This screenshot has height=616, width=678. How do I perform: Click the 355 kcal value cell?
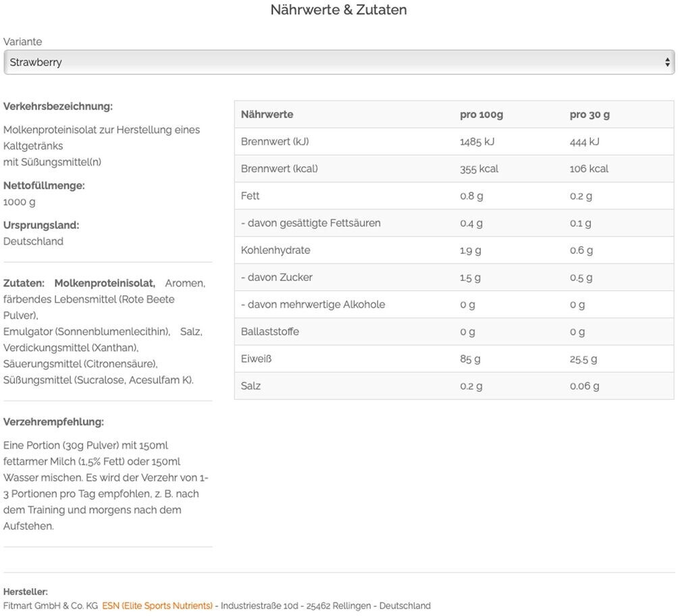point(479,169)
